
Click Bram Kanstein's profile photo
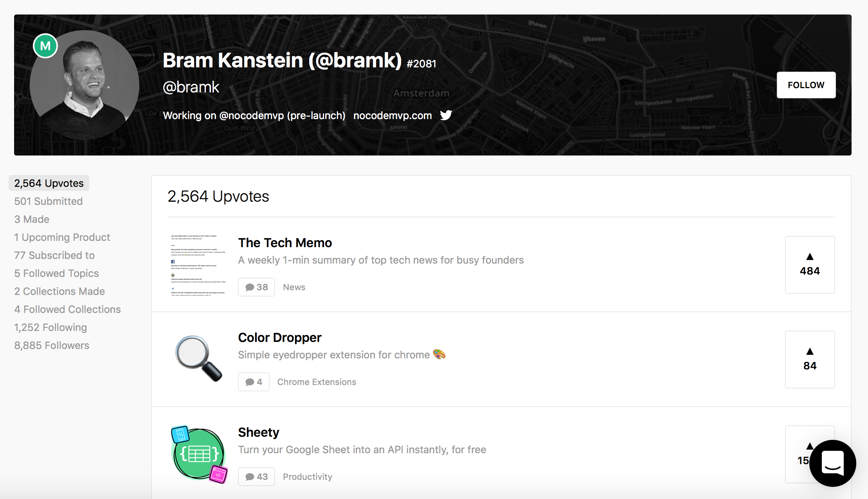tap(85, 85)
